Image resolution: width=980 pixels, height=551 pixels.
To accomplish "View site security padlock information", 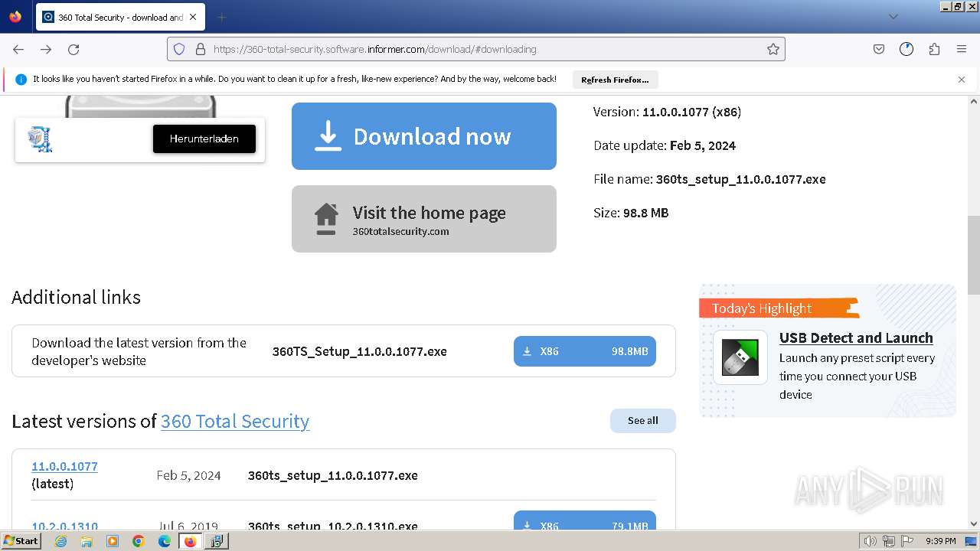I will point(201,49).
